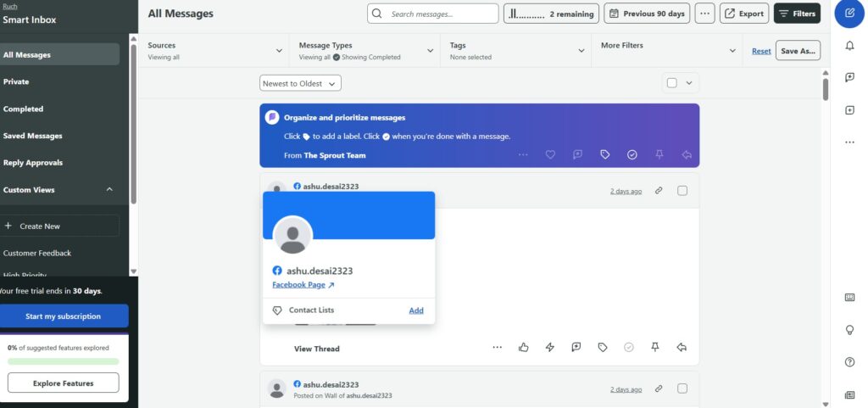Click Create New custom view
Viewport: 868px width, 408px height.
pyautogui.click(x=59, y=226)
